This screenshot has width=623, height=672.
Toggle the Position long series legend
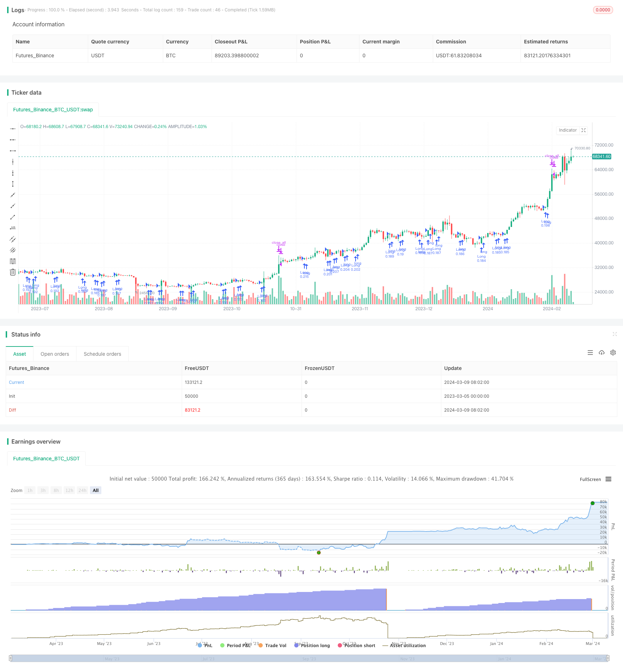(312, 645)
